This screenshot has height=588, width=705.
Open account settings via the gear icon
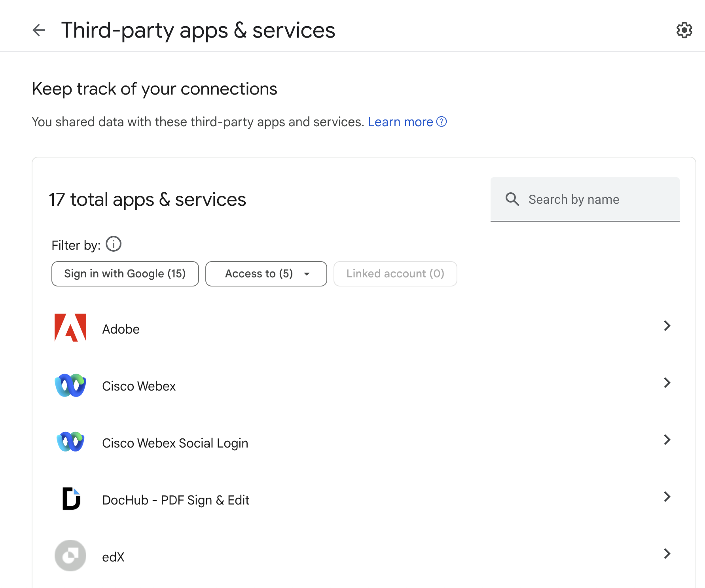click(x=684, y=30)
